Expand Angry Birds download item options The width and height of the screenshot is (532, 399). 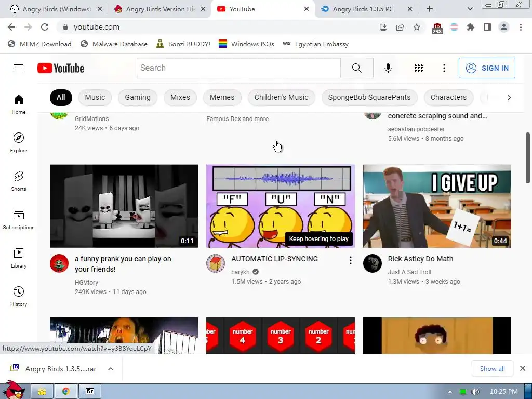tap(111, 369)
